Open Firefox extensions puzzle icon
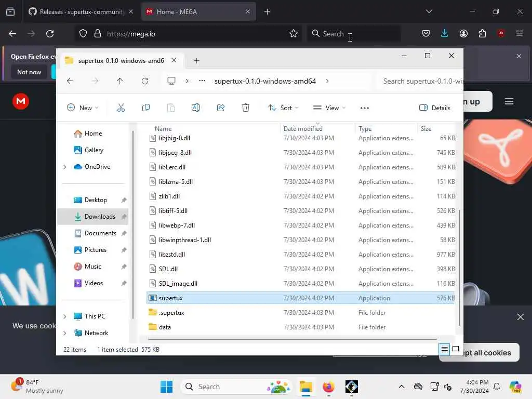The height and width of the screenshot is (399, 532). 482,33
